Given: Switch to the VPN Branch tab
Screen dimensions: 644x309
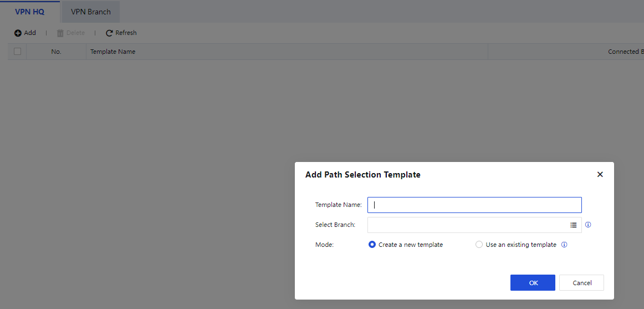Looking at the screenshot, I should (x=91, y=12).
